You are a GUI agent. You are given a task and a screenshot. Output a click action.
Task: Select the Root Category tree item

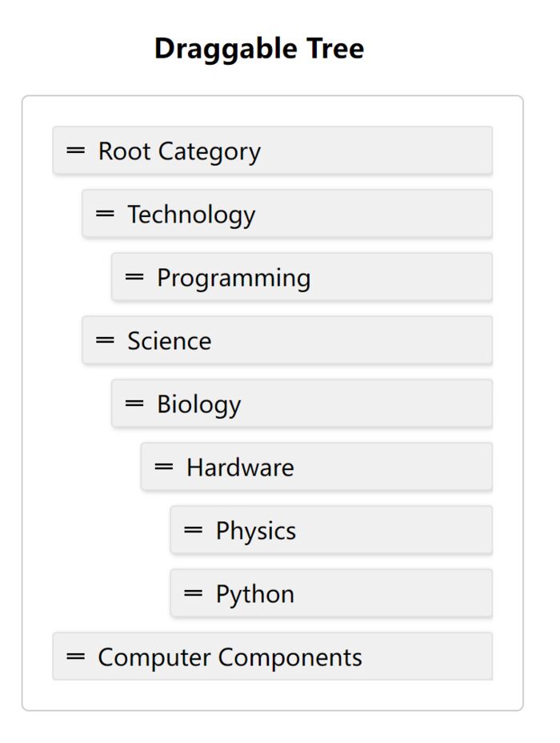(179, 151)
